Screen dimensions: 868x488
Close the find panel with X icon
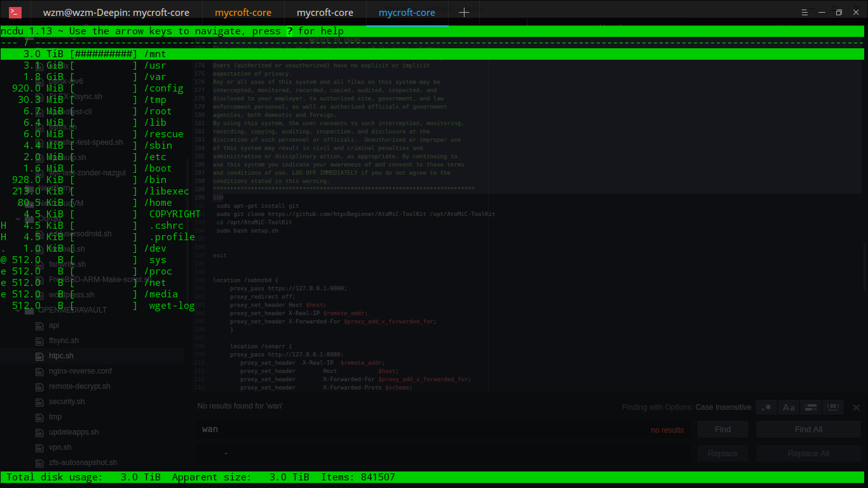tap(856, 407)
